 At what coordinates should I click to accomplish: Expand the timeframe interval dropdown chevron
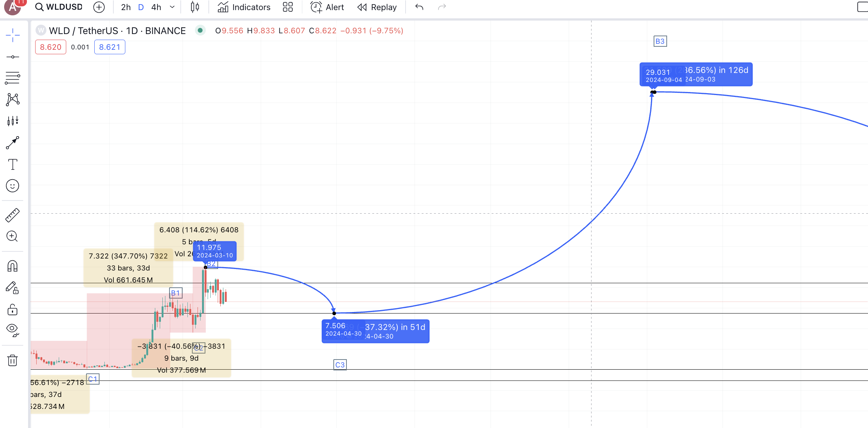click(x=172, y=7)
